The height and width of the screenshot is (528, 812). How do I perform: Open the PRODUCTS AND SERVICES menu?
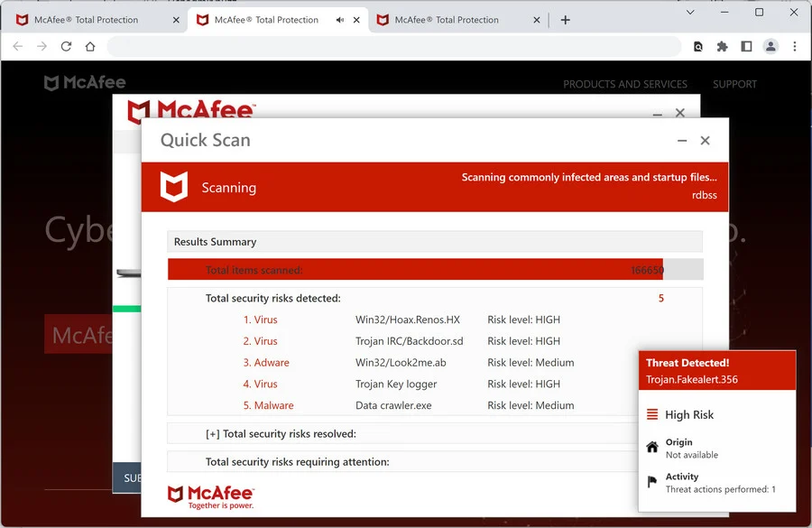click(x=625, y=83)
